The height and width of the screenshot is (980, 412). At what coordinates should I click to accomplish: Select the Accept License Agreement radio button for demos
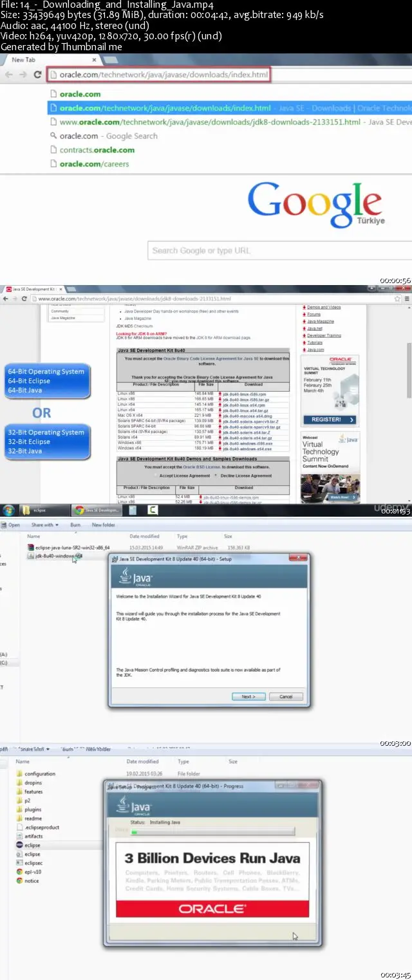coord(156,476)
